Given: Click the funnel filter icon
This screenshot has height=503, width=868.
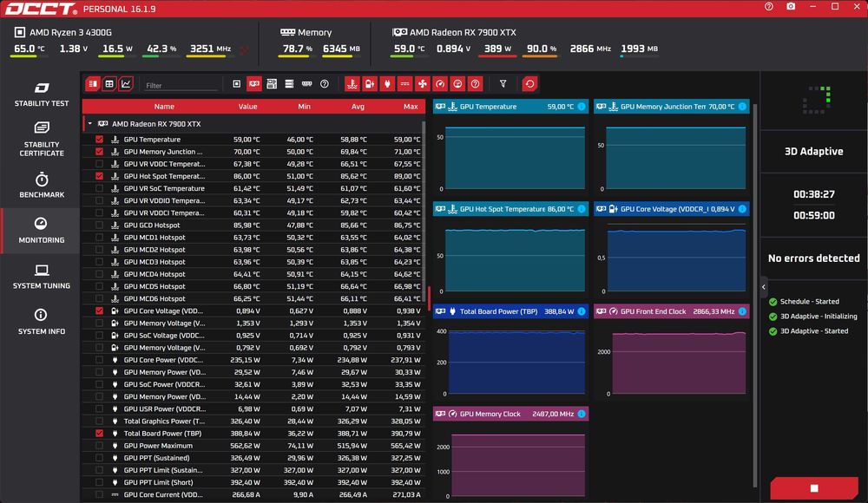Looking at the screenshot, I should [x=503, y=84].
